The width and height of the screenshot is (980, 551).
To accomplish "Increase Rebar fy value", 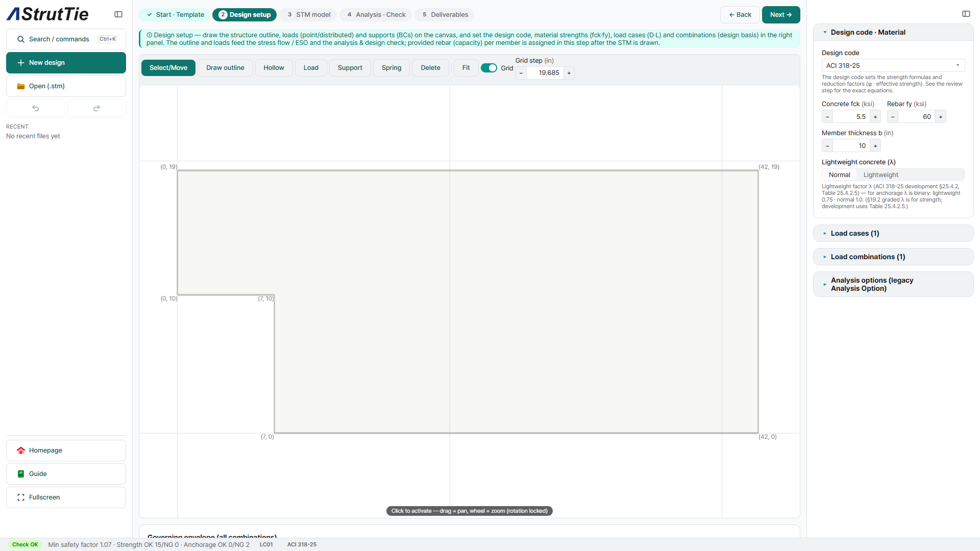I will [x=941, y=117].
